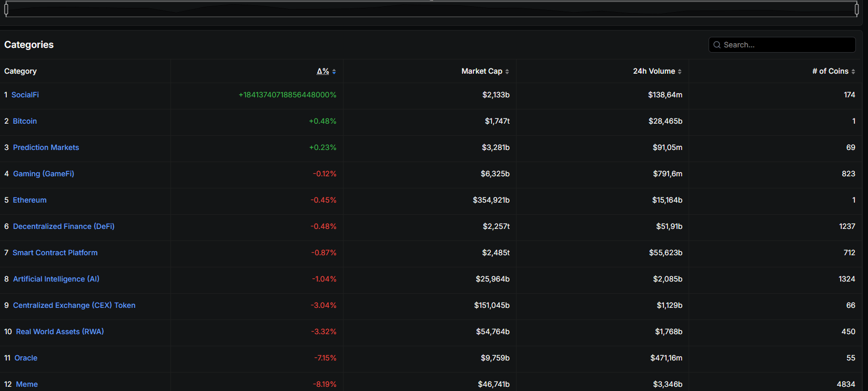The image size is (868, 391).
Task: Click the $25,964b market cap cell
Action: (x=493, y=279)
